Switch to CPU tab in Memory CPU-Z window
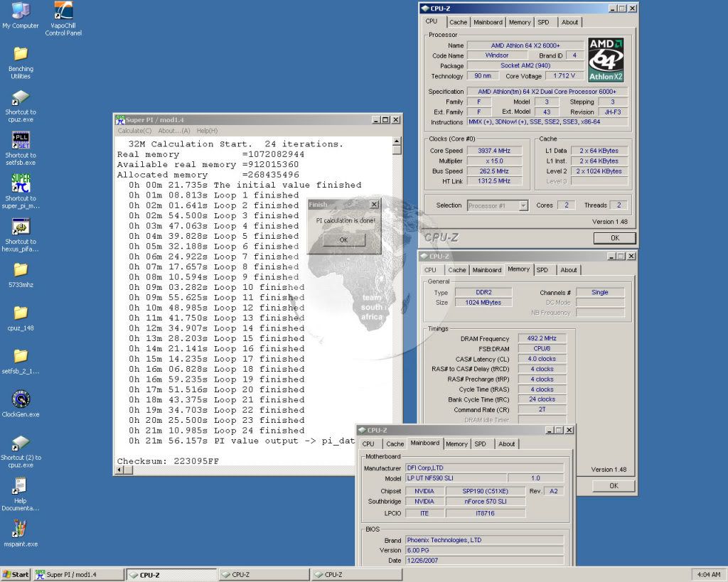728x582 pixels. pyautogui.click(x=430, y=270)
